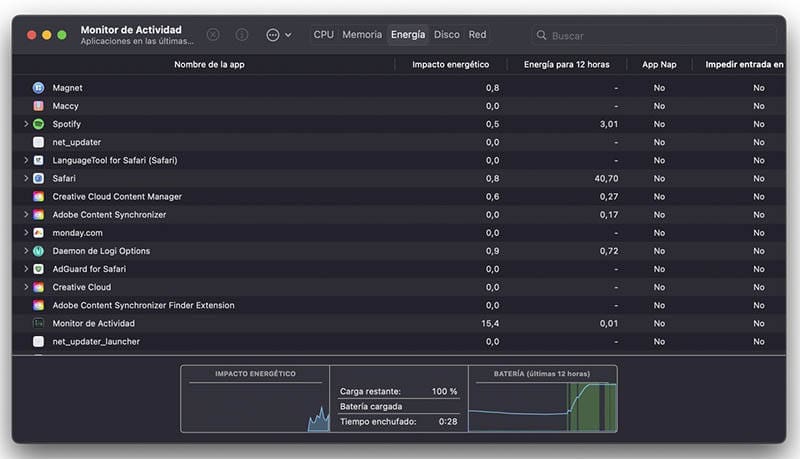Click the stop process toolbar icon
The height and width of the screenshot is (459, 800).
pos(213,35)
